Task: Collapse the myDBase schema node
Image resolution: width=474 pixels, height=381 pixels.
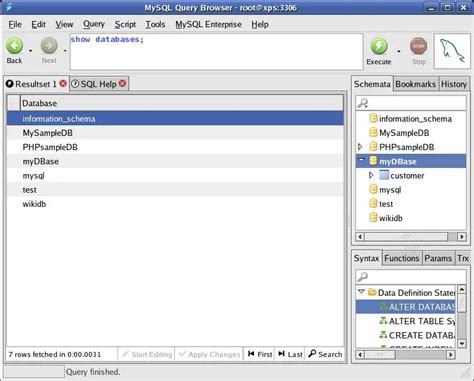Action: pyautogui.click(x=361, y=160)
